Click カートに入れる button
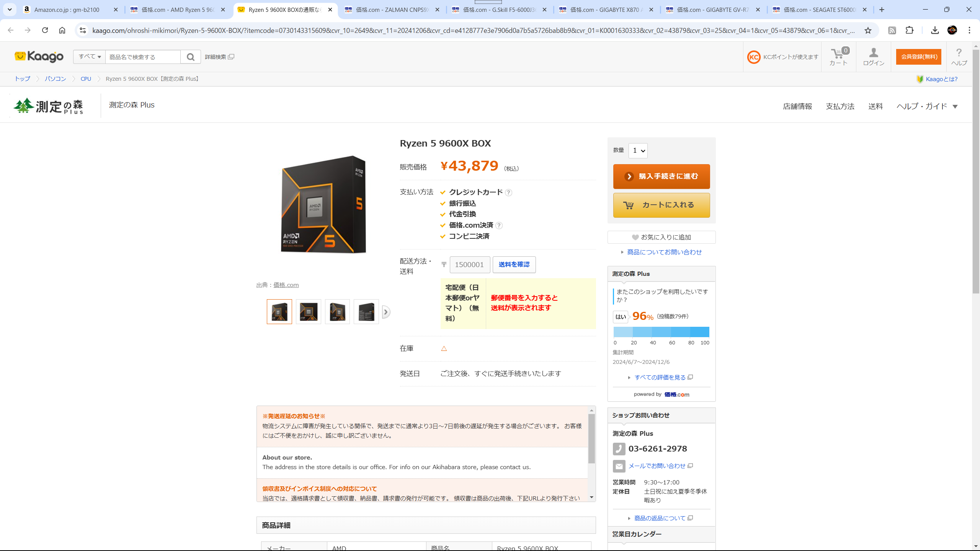This screenshot has height=551, width=980. [x=661, y=205]
